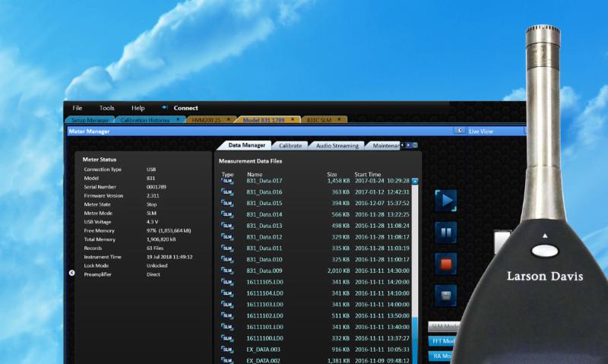The width and height of the screenshot is (608, 364).
Task: Open the tab list dropdown button
Action: click(x=415, y=145)
